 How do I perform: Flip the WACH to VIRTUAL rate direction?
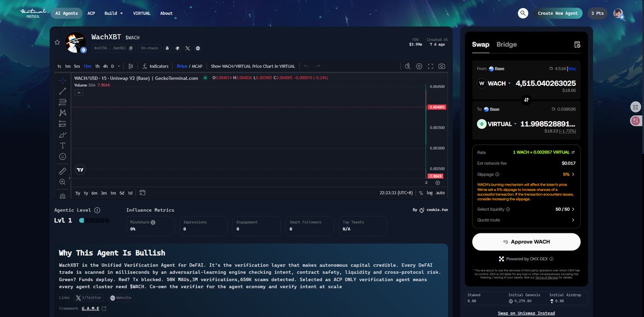tap(572, 152)
